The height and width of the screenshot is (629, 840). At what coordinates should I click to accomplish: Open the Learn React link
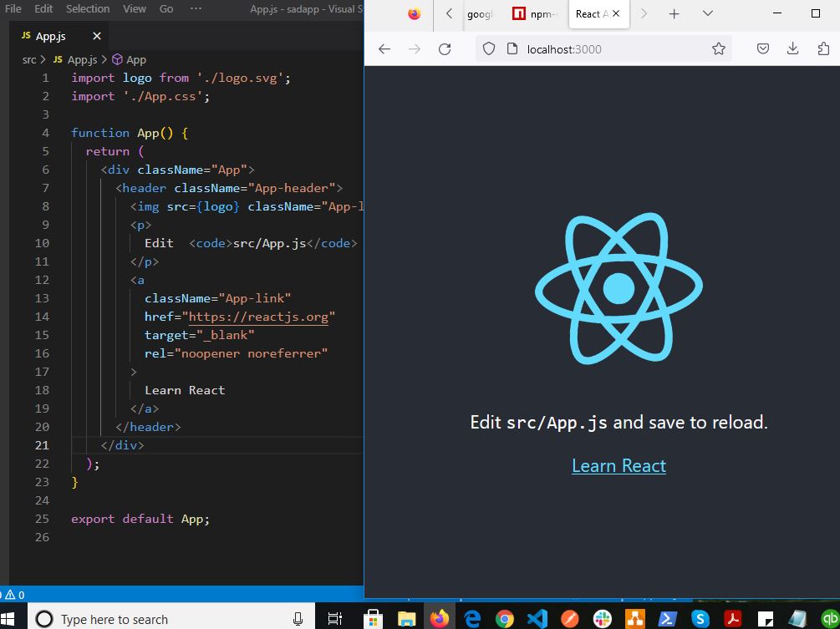[619, 466]
